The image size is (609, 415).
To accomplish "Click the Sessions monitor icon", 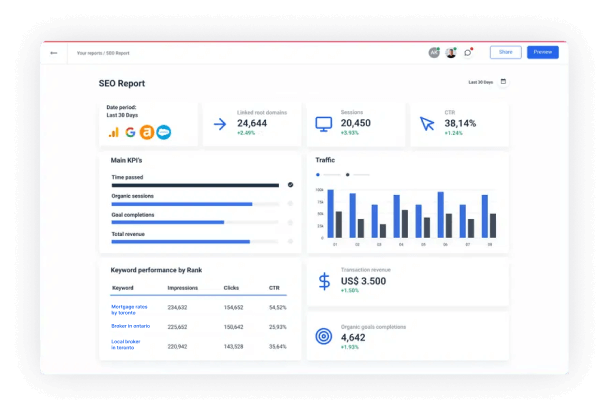I will click(x=323, y=124).
